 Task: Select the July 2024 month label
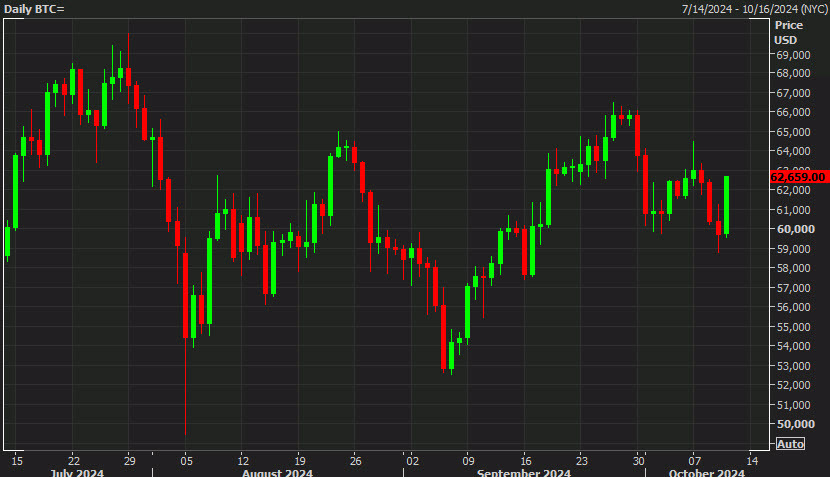[x=76, y=471]
